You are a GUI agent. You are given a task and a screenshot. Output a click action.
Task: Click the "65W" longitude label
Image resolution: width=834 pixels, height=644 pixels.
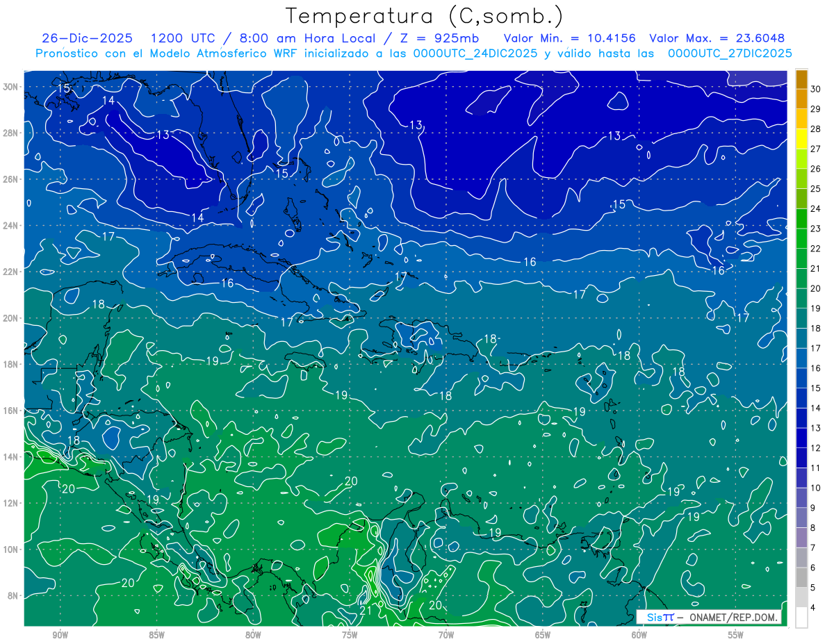click(x=543, y=635)
